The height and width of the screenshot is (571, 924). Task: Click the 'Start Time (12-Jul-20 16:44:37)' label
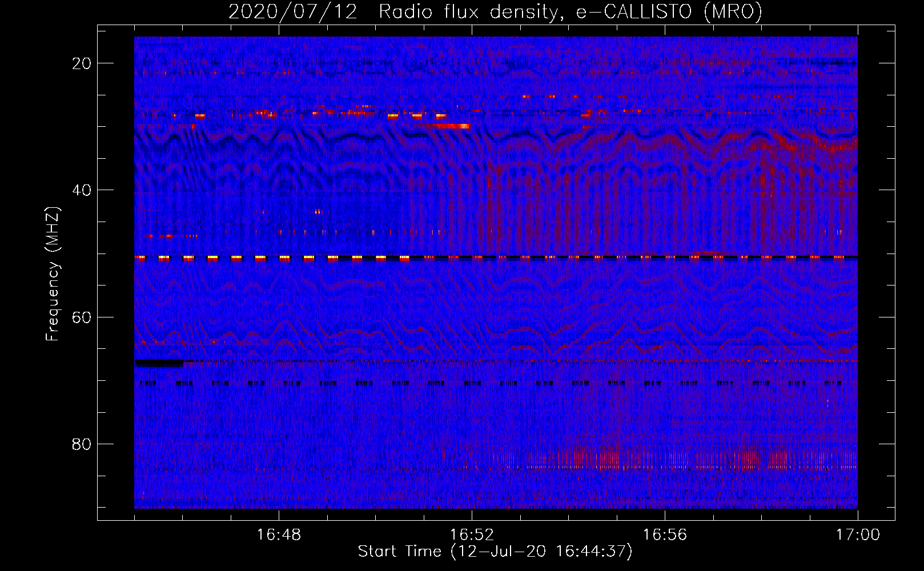[495, 552]
